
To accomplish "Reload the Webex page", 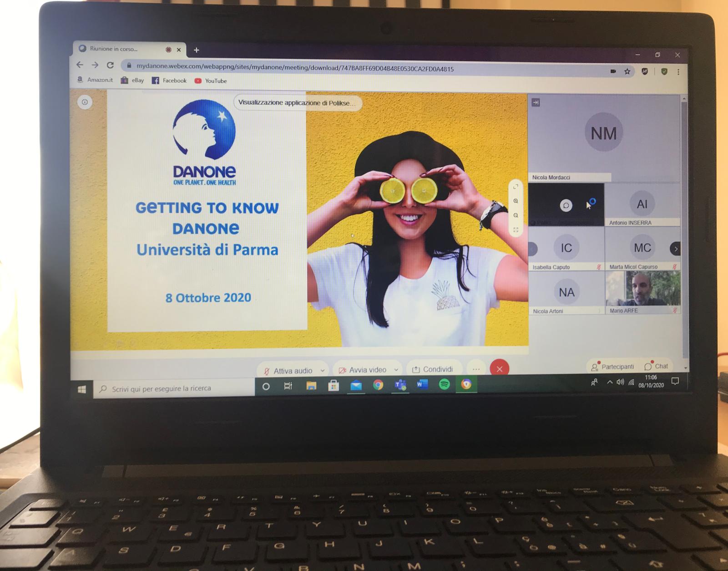I will click(110, 65).
